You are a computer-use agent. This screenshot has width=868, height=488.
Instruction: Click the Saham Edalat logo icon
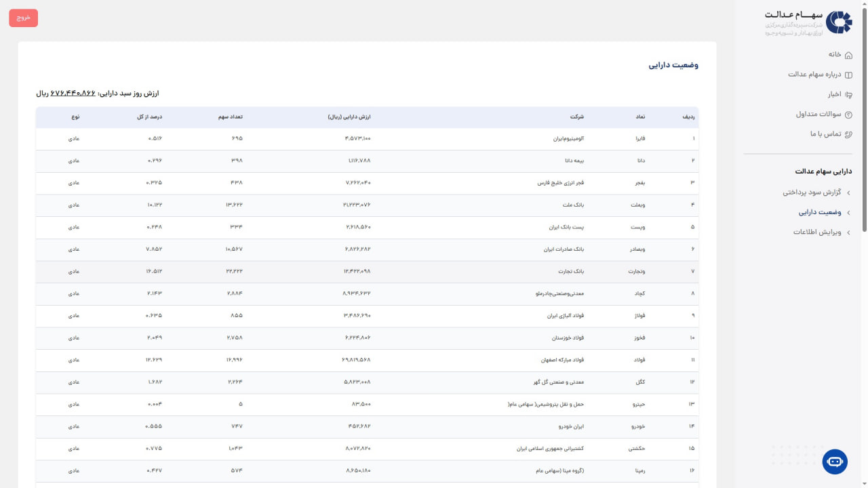pyautogui.click(x=839, y=22)
